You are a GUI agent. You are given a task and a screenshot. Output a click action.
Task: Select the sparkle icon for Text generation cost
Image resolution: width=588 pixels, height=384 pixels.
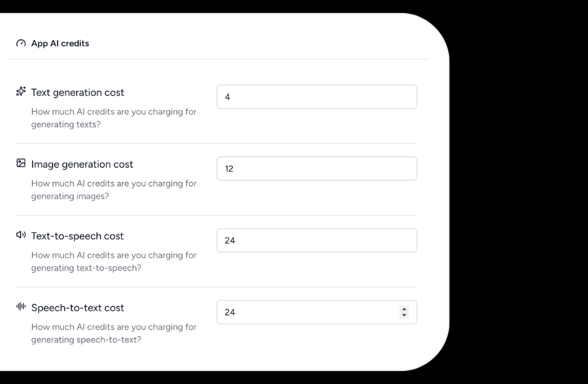tap(20, 92)
